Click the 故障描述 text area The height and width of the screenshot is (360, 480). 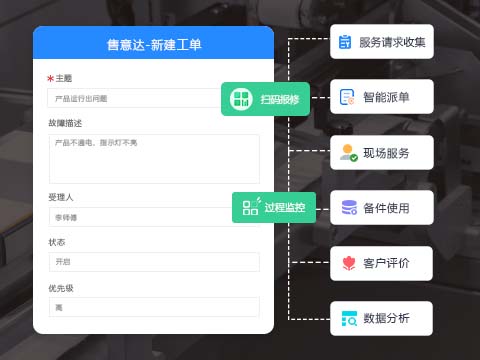click(154, 159)
